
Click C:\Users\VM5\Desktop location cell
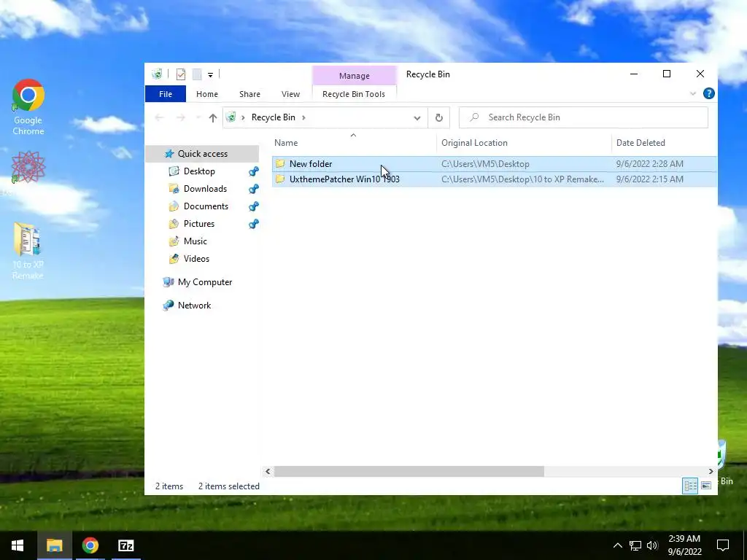485,164
